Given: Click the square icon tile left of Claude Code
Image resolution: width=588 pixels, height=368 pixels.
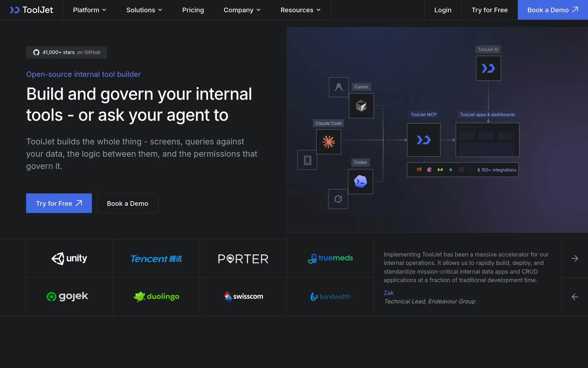Looking at the screenshot, I should click(307, 160).
